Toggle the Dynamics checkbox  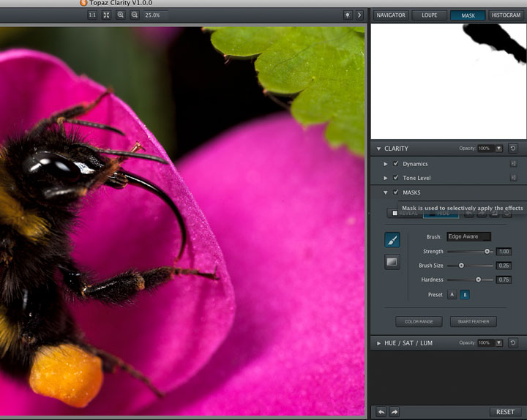tap(396, 163)
